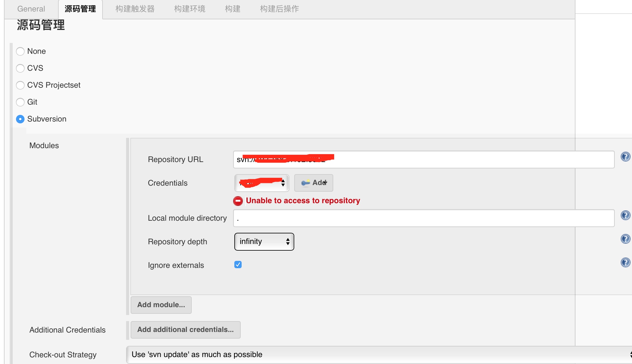This screenshot has width=632, height=364.
Task: Expand the Check-out Strategy dropdown
Action: (x=378, y=355)
